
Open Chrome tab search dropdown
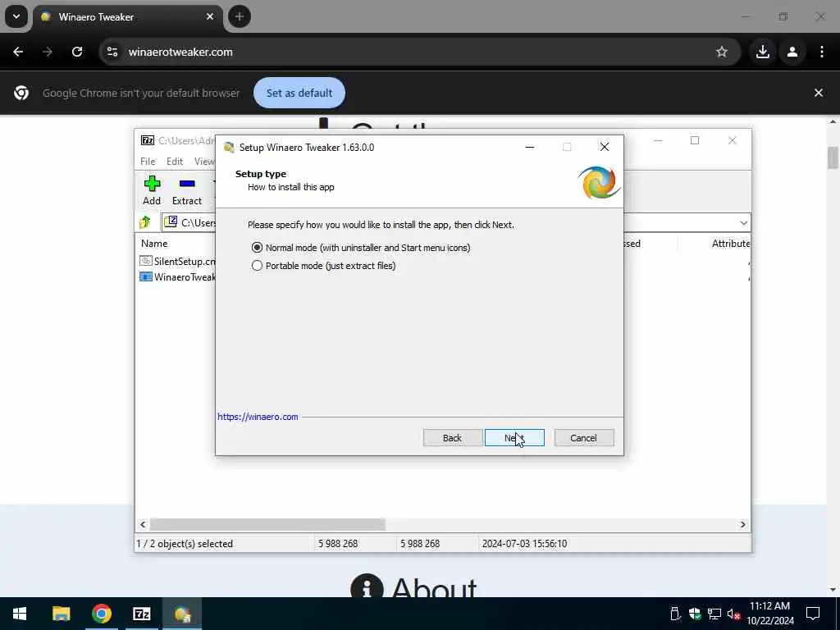tap(16, 16)
